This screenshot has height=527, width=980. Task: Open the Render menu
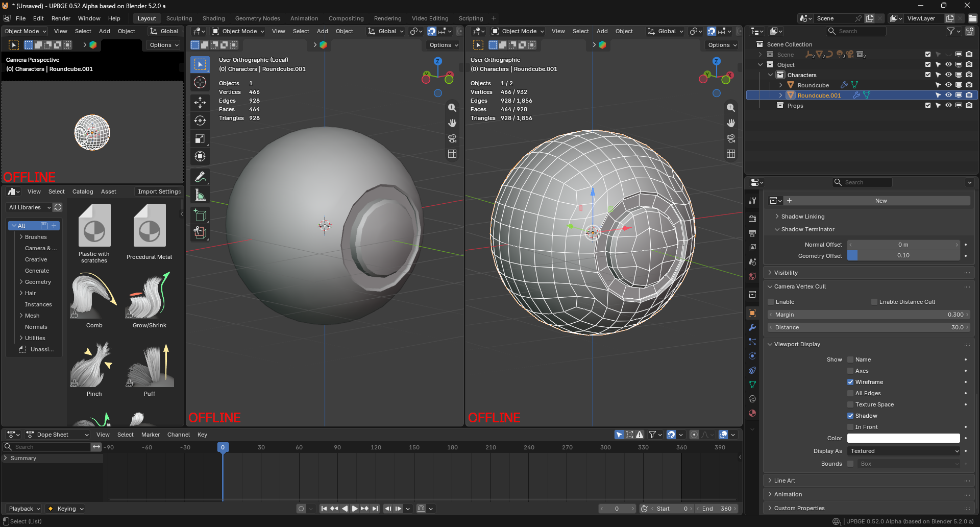(61, 18)
